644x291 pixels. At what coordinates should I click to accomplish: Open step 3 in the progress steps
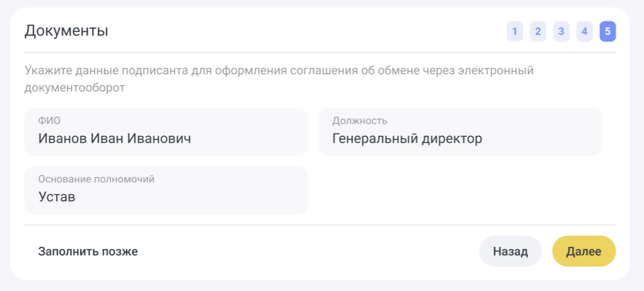tap(561, 32)
